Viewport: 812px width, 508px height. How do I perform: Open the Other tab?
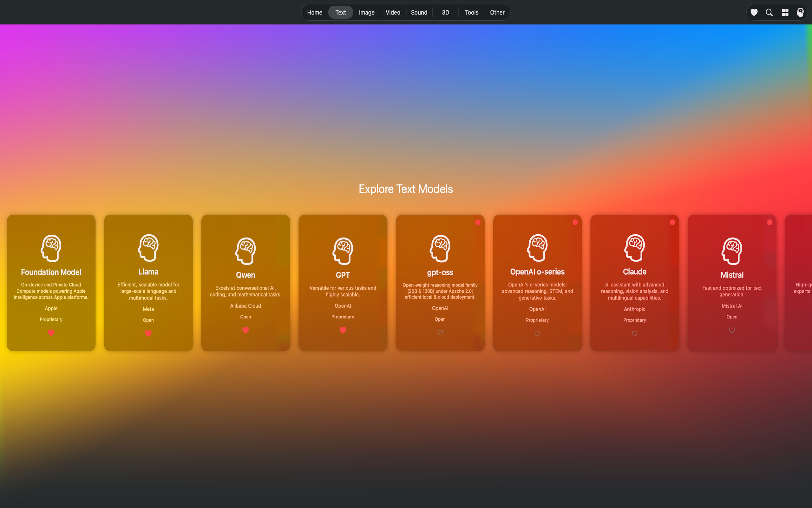(x=497, y=12)
